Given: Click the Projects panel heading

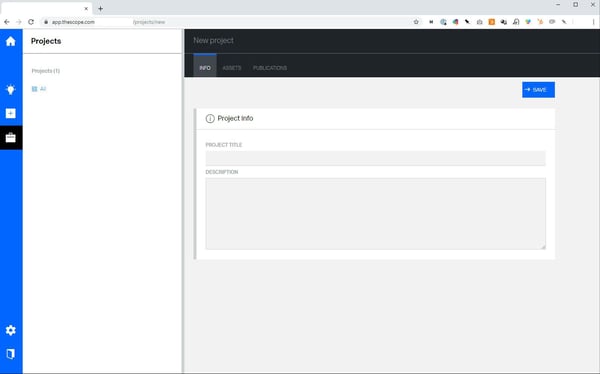Looking at the screenshot, I should pos(46,41).
